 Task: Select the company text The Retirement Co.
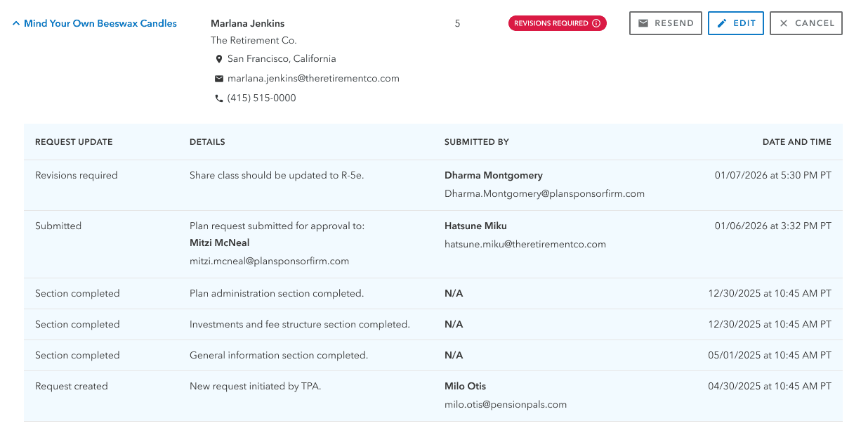pyautogui.click(x=254, y=40)
